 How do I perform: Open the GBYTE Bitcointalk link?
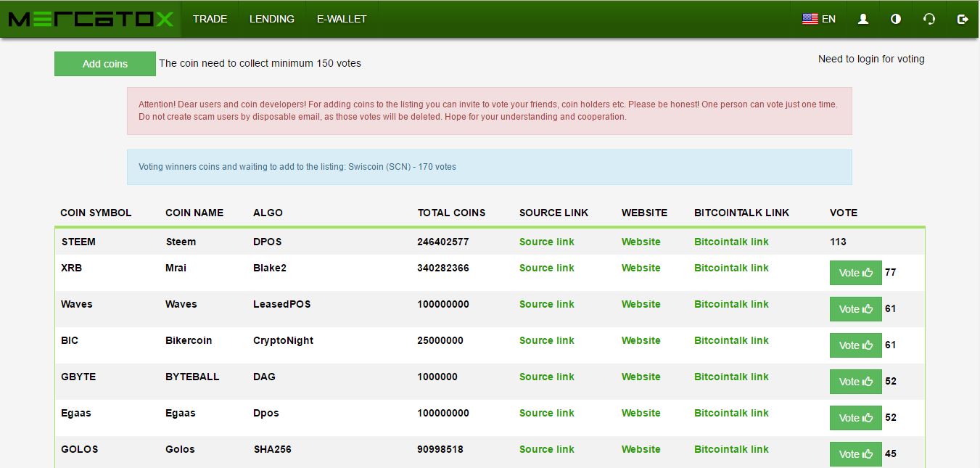[731, 377]
